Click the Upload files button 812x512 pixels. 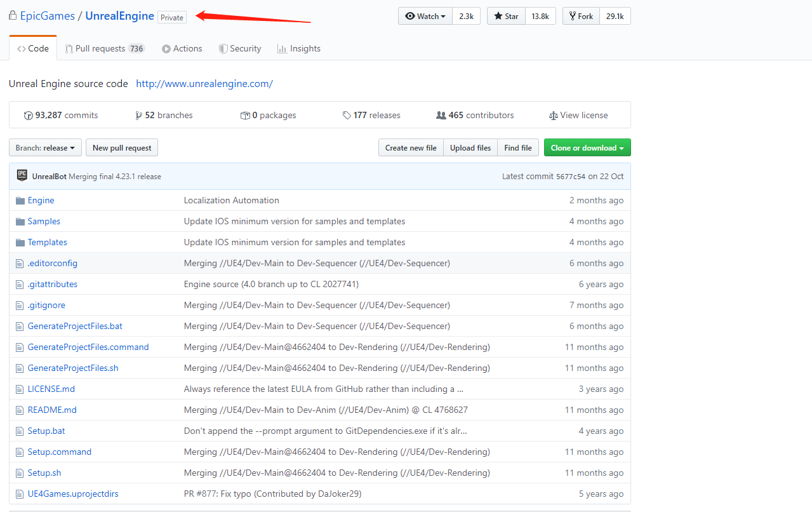click(470, 147)
